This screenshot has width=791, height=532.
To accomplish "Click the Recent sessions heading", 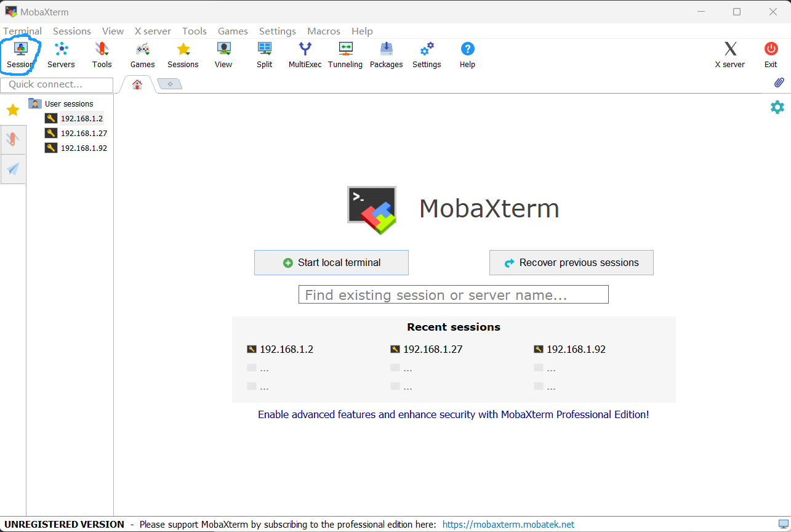I will (454, 327).
